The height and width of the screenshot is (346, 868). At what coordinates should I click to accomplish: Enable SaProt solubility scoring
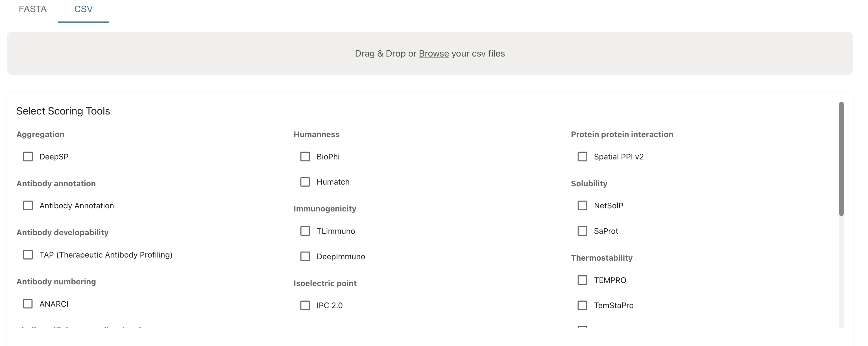click(x=582, y=231)
